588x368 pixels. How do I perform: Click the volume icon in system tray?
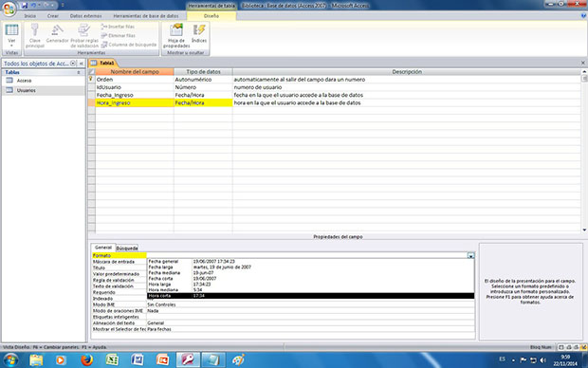tap(542, 360)
